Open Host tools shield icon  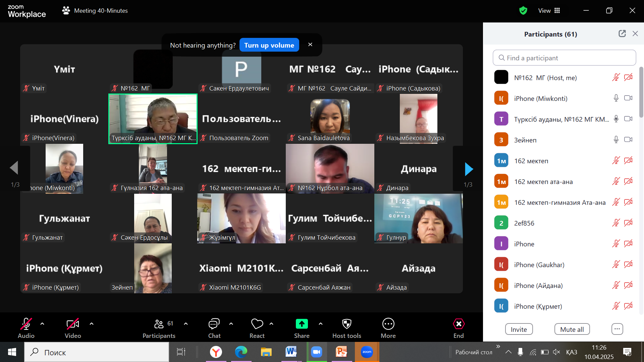[346, 324]
